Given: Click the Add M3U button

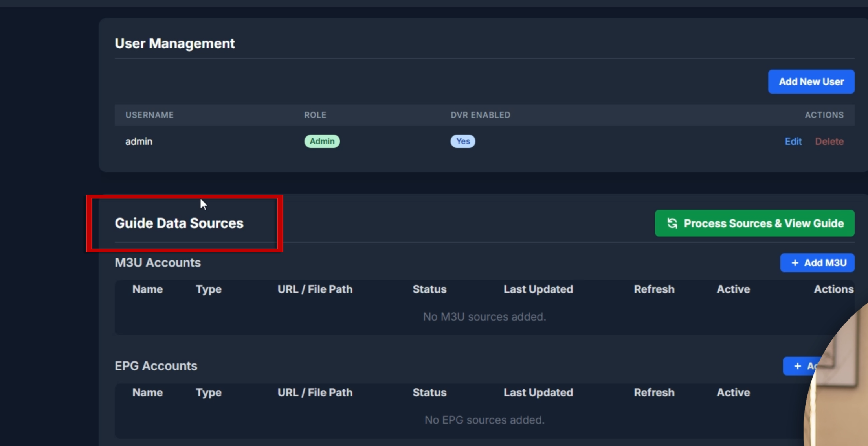Looking at the screenshot, I should [824, 263].
